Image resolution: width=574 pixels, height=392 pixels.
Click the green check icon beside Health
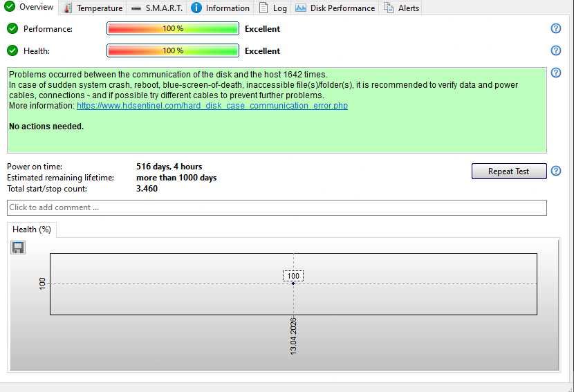[x=12, y=50]
